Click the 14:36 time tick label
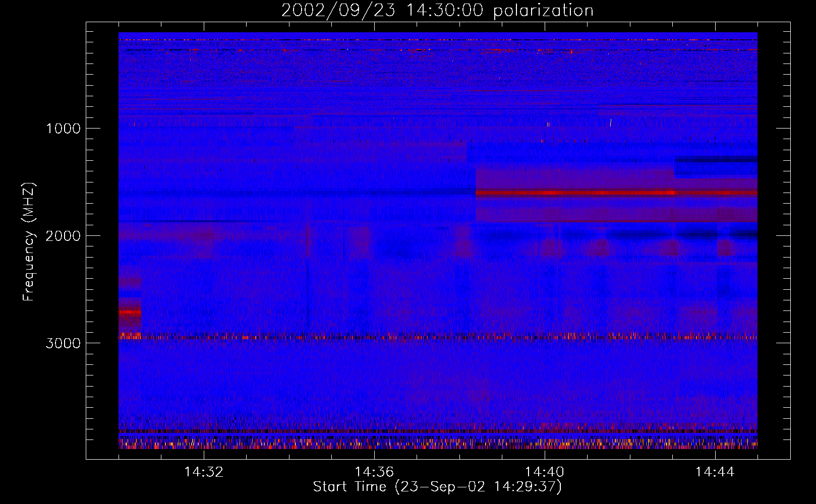The height and width of the screenshot is (504, 816). click(x=374, y=472)
